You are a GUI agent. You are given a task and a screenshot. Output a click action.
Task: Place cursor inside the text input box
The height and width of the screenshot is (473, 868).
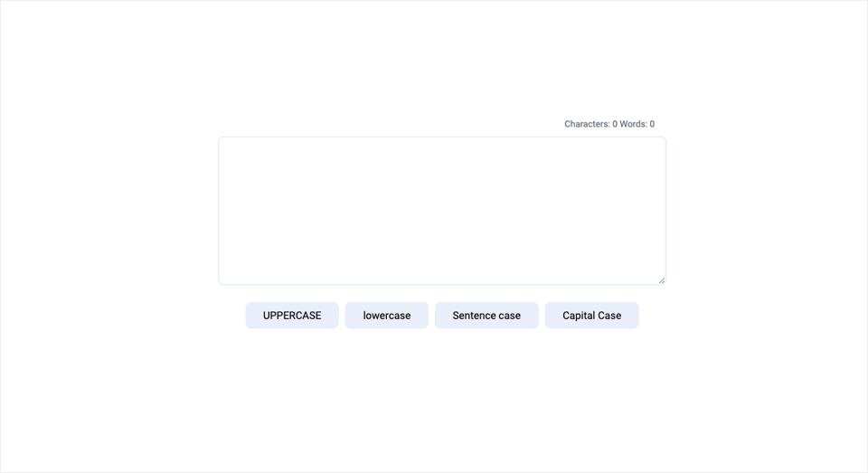pos(442,211)
